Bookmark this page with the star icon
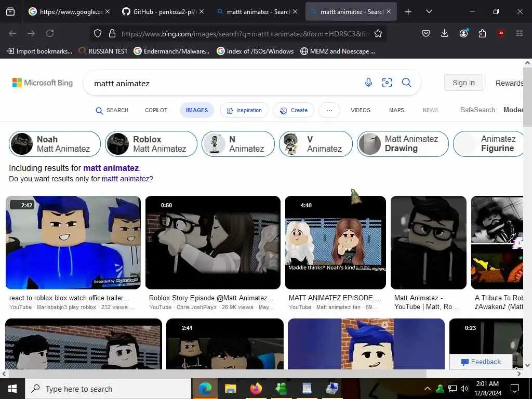 pos(378,33)
